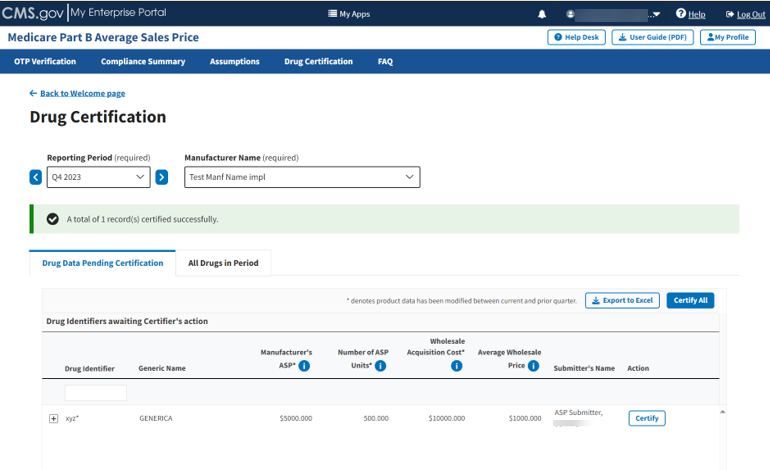This screenshot has width=770, height=470.
Task: Go to previous reporting period arrow
Action: pyautogui.click(x=36, y=177)
